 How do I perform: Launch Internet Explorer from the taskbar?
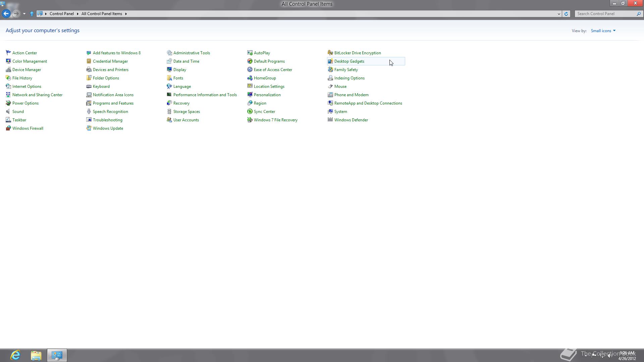(x=15, y=355)
